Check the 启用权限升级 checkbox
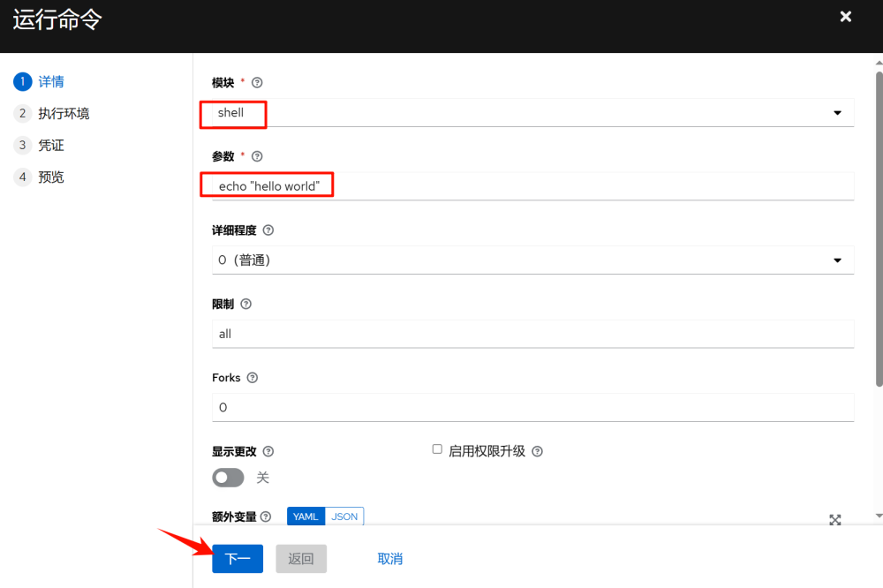The height and width of the screenshot is (588, 883). tap(437, 449)
